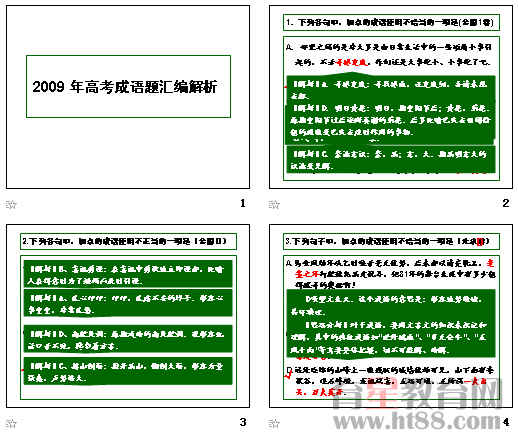This screenshot has height=433, width=518.
Task: Click the animation star icon under slide 2
Action: (274, 204)
